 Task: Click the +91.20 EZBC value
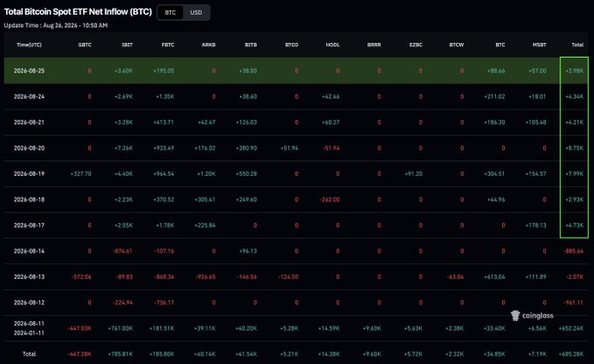coord(413,174)
